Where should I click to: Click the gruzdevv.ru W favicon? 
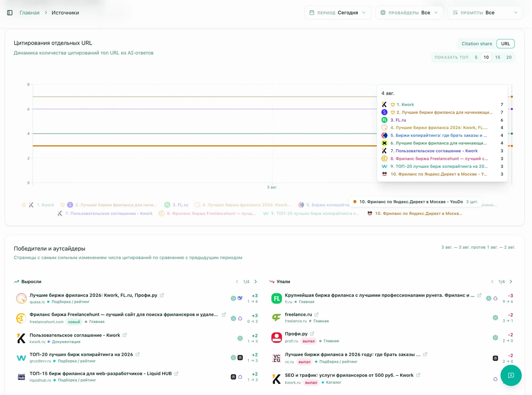[x=21, y=358]
